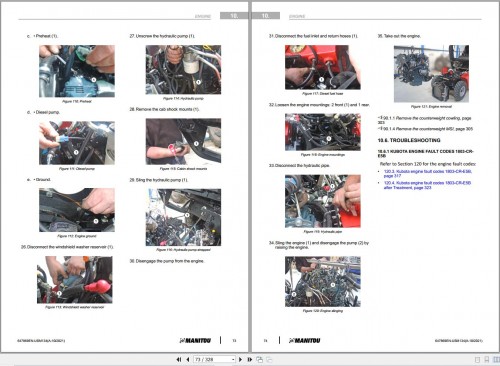Click step 34 Sling the engine text

319,245
